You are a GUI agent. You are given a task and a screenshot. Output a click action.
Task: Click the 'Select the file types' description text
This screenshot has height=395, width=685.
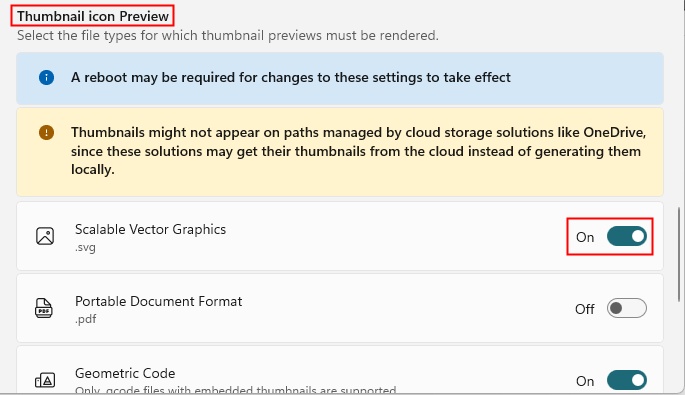[x=228, y=35]
